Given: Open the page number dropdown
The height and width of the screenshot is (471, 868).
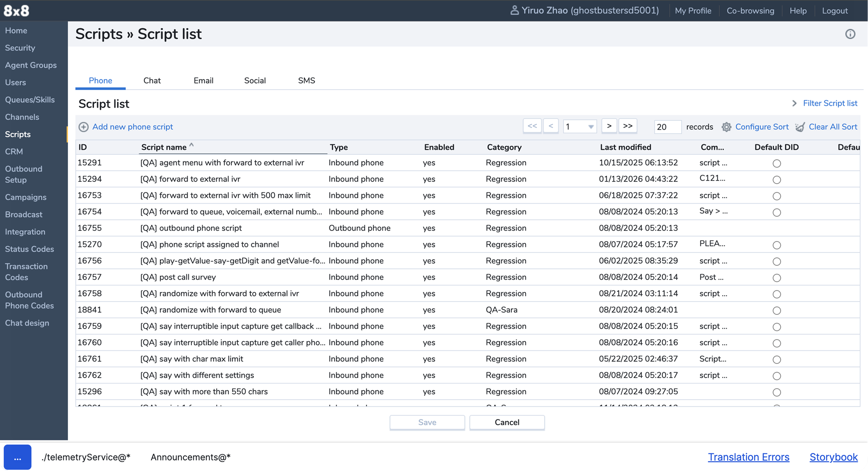Looking at the screenshot, I should [x=591, y=127].
